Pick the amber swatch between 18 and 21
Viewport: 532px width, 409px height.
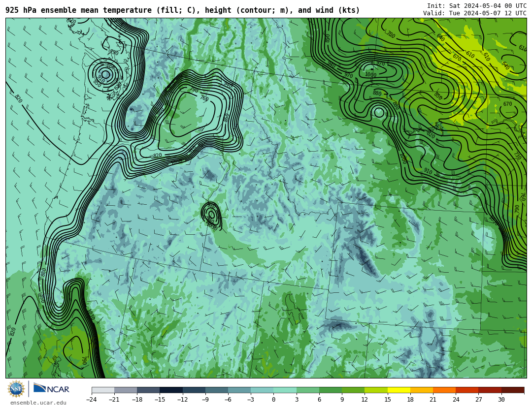[421, 390]
